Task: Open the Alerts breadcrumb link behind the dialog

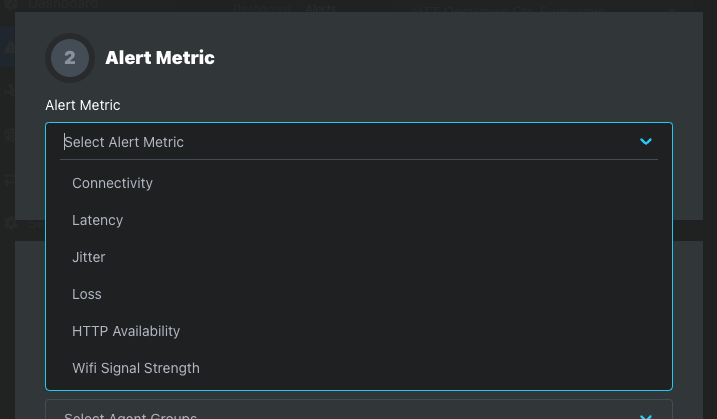Action: [x=321, y=8]
